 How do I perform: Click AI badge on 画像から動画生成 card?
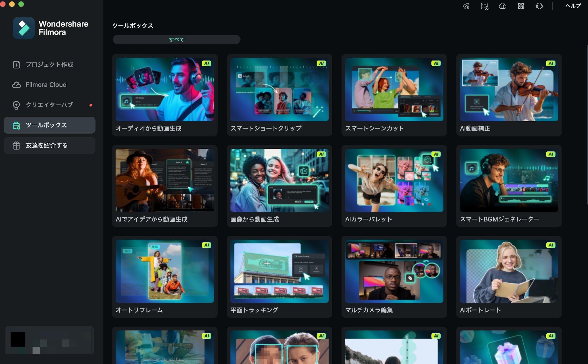[x=321, y=154]
